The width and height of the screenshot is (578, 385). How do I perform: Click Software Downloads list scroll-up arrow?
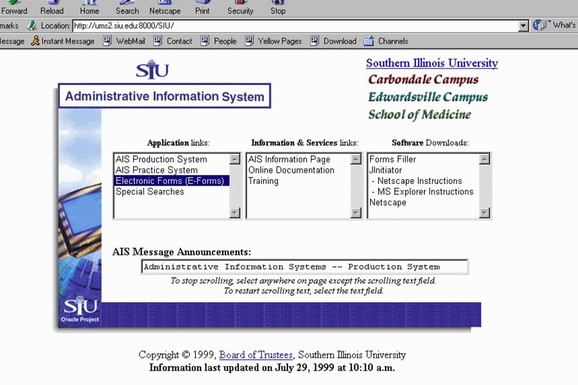(484, 159)
